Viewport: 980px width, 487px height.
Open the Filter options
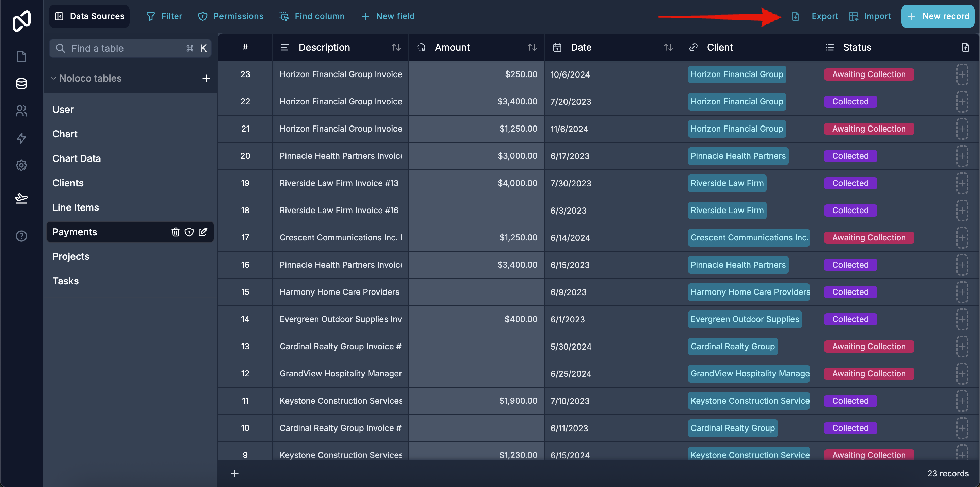pos(164,16)
